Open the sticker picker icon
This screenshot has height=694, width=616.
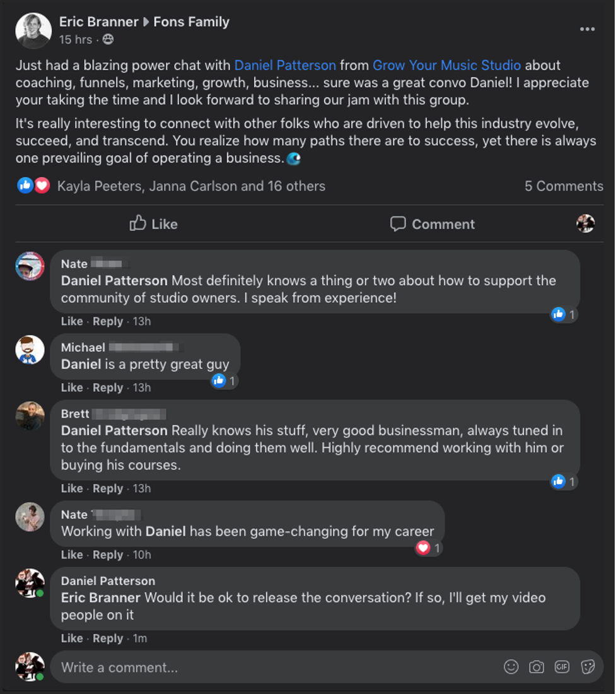(x=588, y=667)
